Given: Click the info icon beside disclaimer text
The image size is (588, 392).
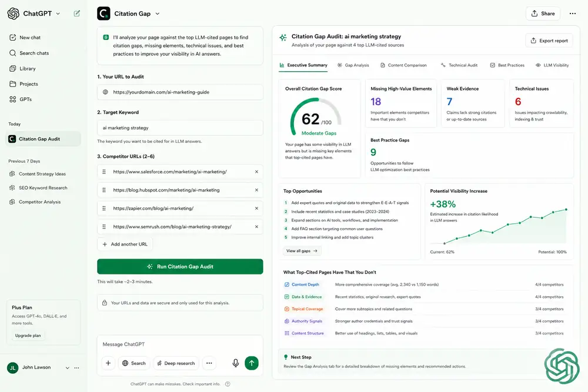Looking at the screenshot, I should 228,384.
